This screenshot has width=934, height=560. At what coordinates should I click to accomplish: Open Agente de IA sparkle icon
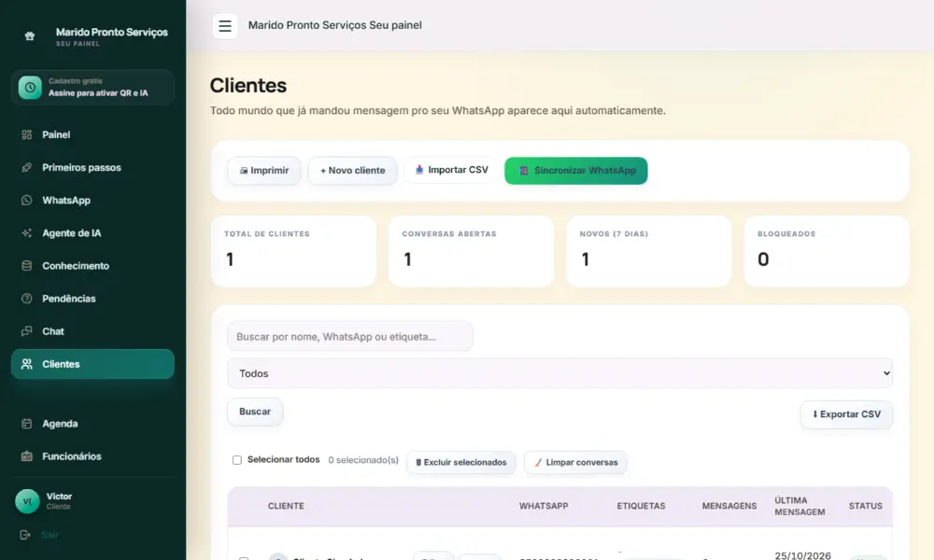(27, 232)
